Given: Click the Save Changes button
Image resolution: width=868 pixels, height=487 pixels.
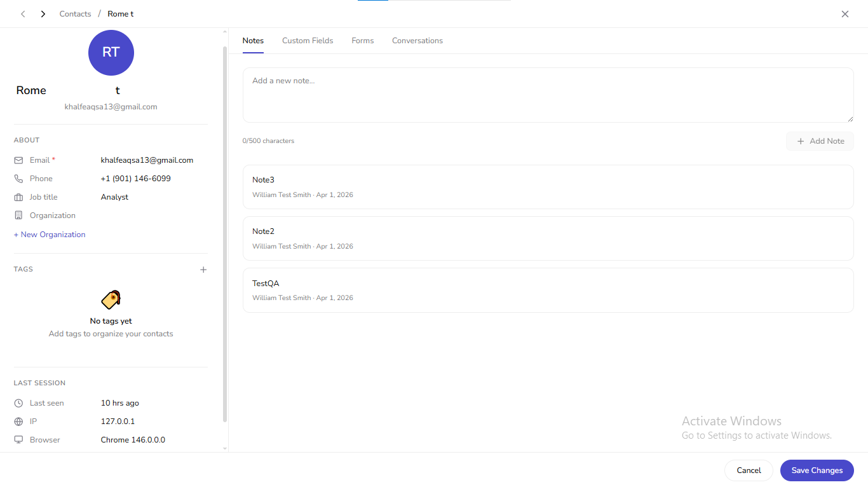Looking at the screenshot, I should point(817,470).
